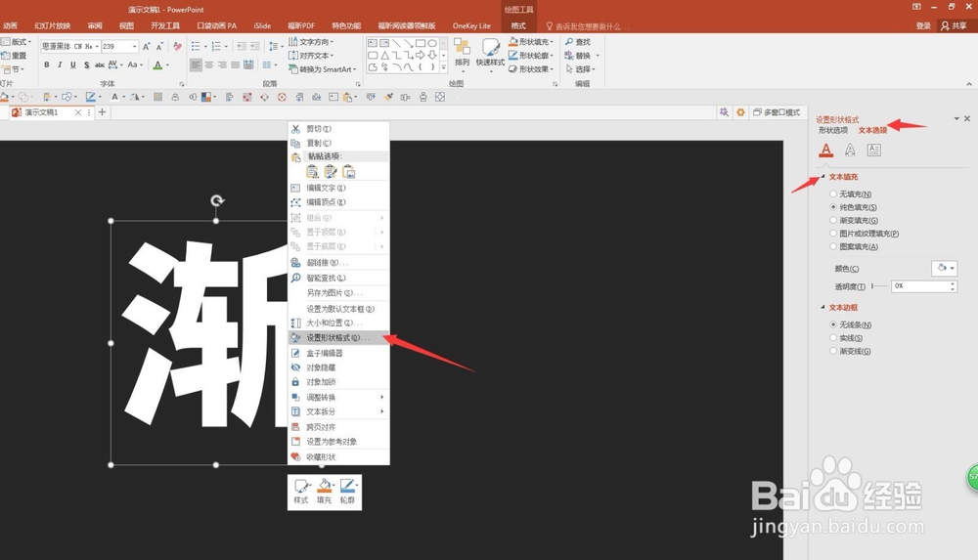Align text right in paragraph group
This screenshot has width=978, height=560.
point(222,65)
